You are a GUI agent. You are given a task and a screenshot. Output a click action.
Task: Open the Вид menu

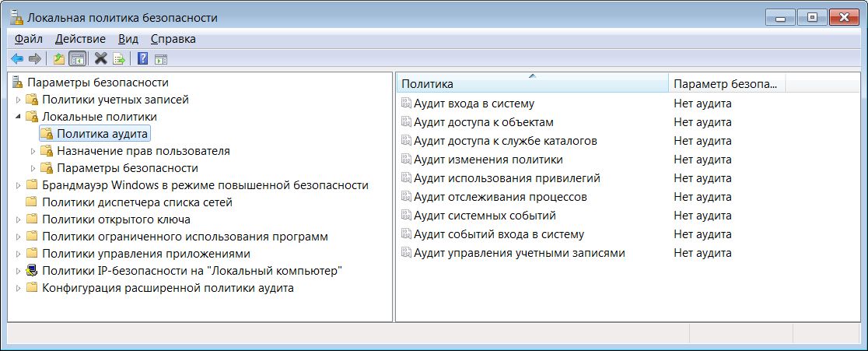pyautogui.click(x=128, y=40)
